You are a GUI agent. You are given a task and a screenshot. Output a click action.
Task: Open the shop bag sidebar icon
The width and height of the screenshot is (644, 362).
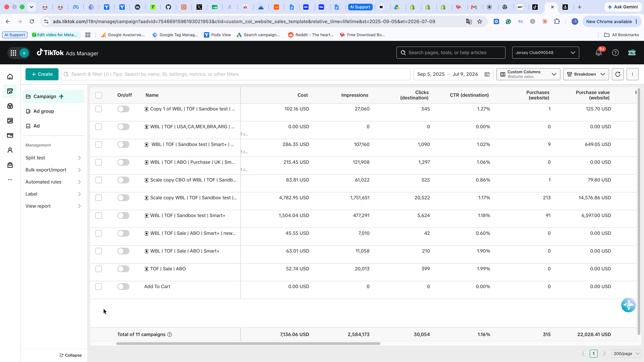click(x=10, y=165)
